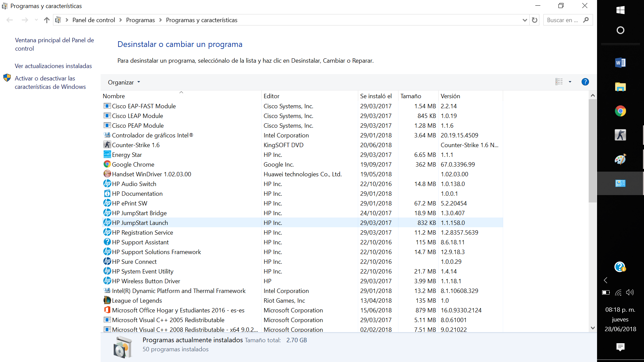Screen dimensions: 644x362
Task: Open Action Center notifications
Action: point(620,347)
